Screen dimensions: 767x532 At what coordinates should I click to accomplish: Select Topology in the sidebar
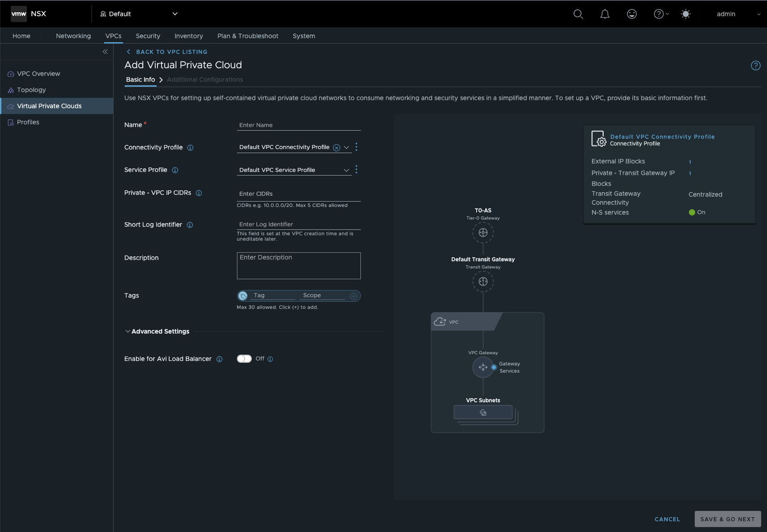coord(31,90)
